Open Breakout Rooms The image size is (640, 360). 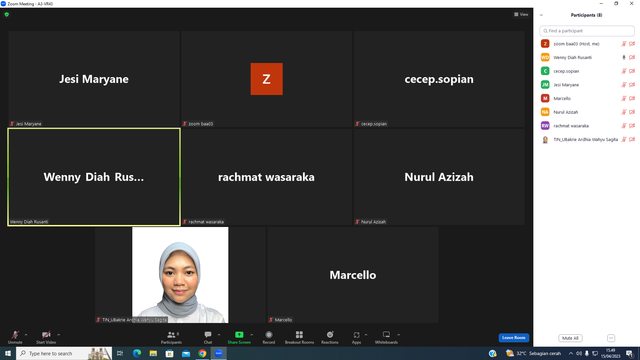(x=299, y=337)
